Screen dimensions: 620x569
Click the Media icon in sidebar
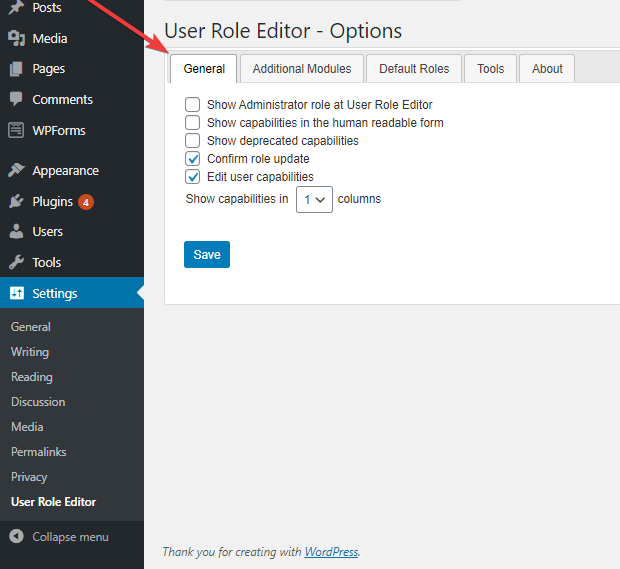[16, 38]
